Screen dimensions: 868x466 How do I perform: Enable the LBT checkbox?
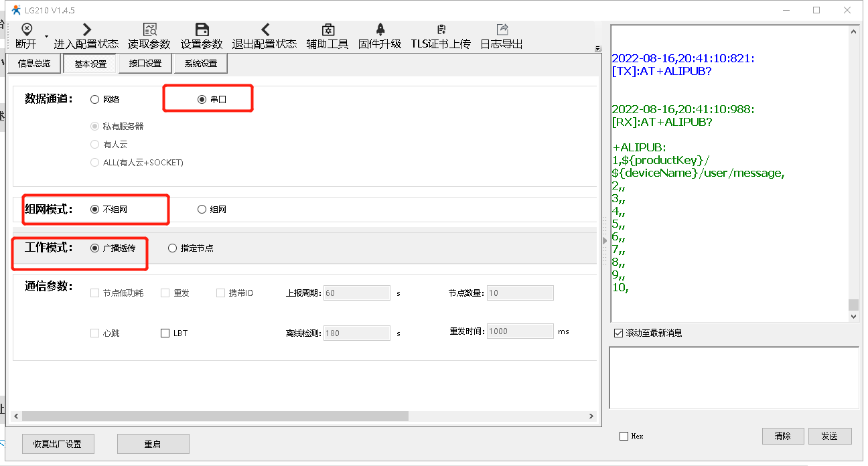pyautogui.click(x=165, y=333)
